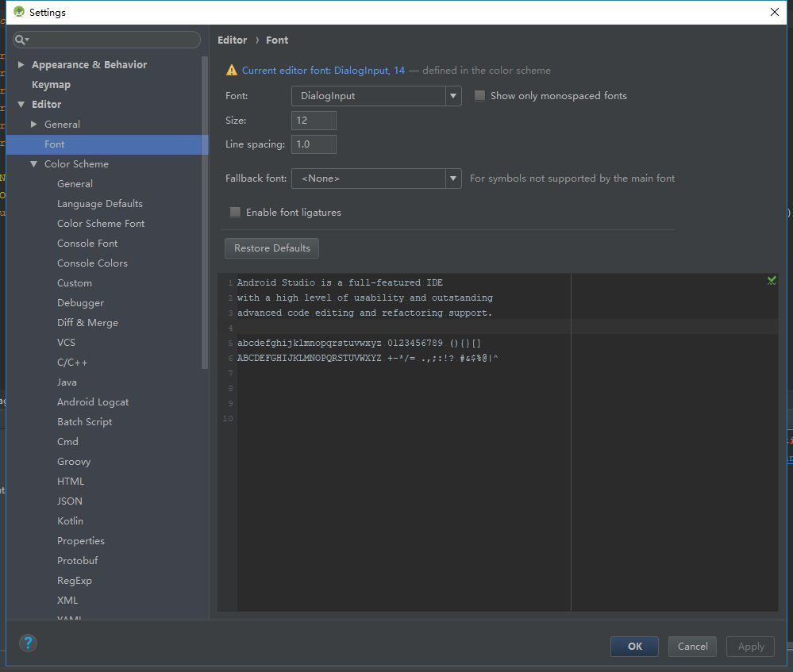Viewport: 793px width, 672px height.
Task: Select Groovy color scheme item
Action: pyautogui.click(x=74, y=462)
